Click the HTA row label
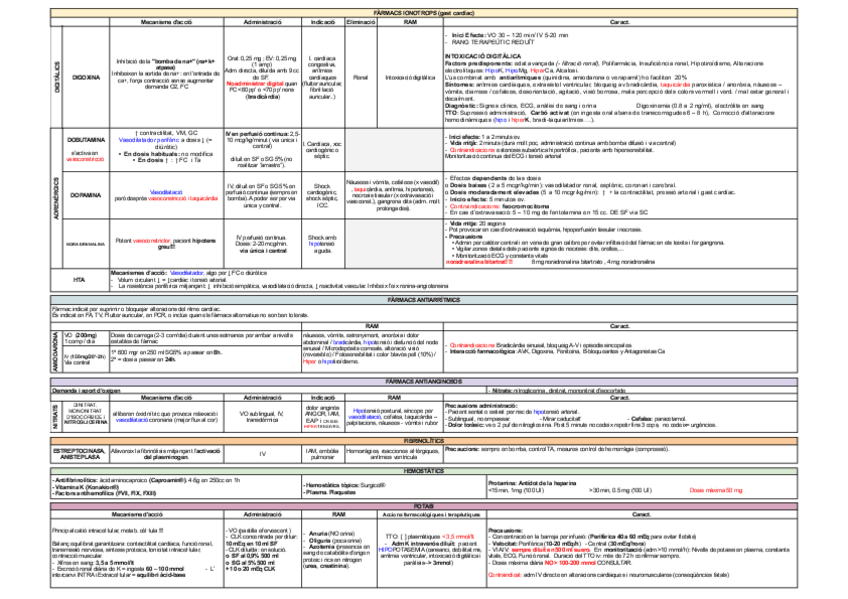848x599 pixels. click(x=79, y=279)
